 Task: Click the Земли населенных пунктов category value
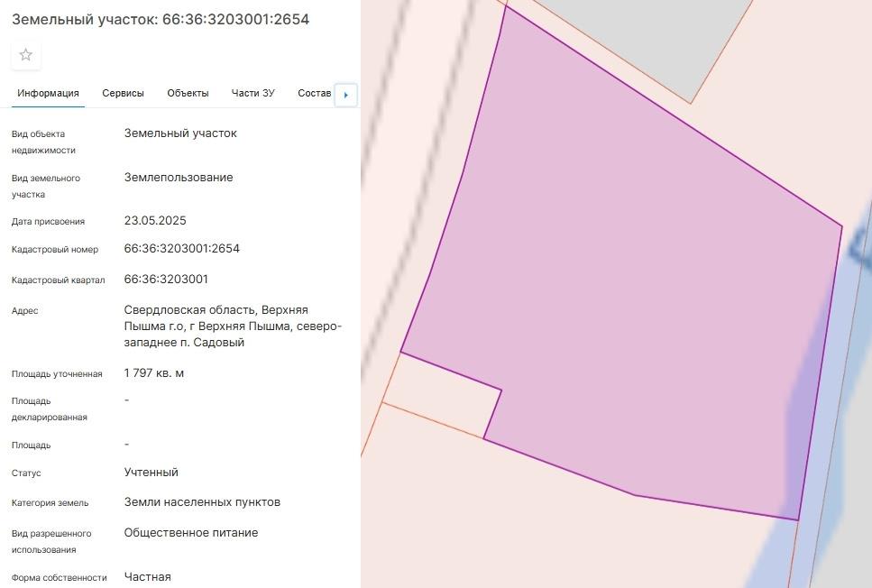point(202,502)
